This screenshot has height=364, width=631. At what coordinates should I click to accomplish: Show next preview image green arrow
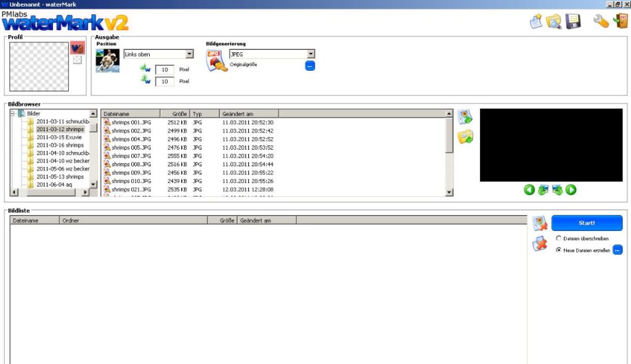tap(571, 190)
